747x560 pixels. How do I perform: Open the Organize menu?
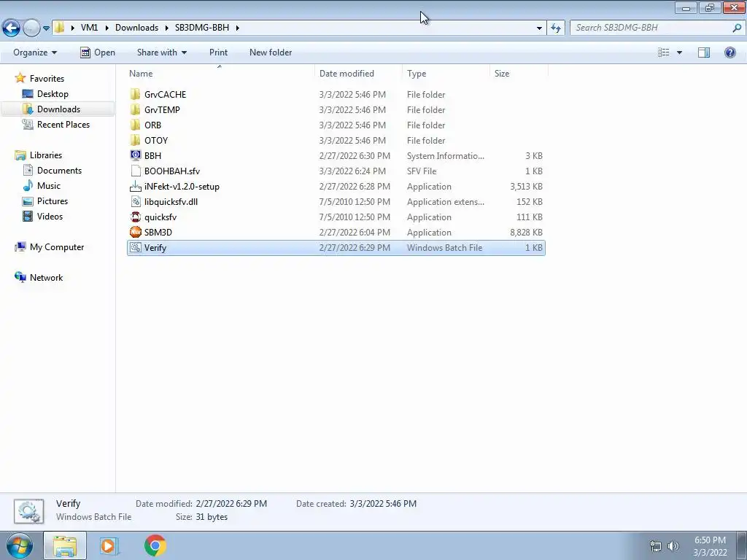35,52
